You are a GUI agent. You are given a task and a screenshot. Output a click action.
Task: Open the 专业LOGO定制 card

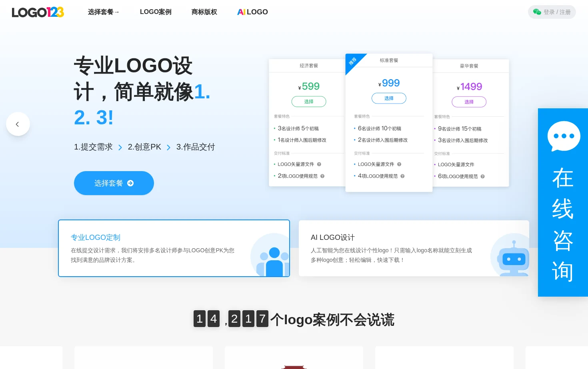(x=174, y=248)
